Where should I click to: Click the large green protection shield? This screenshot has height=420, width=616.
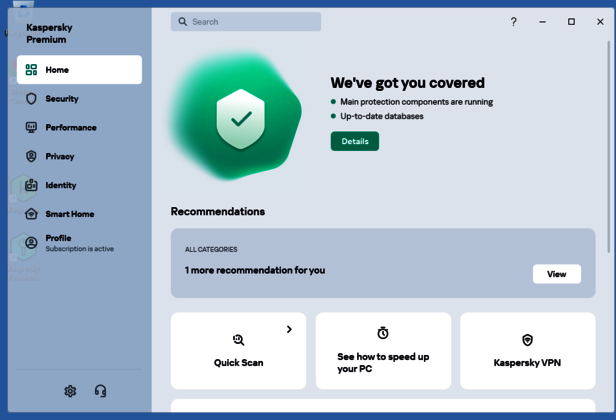[x=240, y=119]
